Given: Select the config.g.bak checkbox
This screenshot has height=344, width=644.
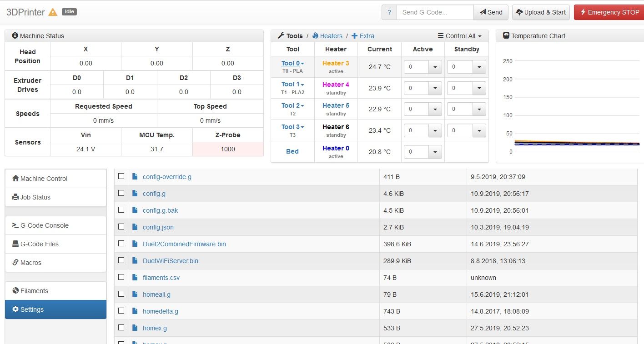Looking at the screenshot, I should coord(121,209).
